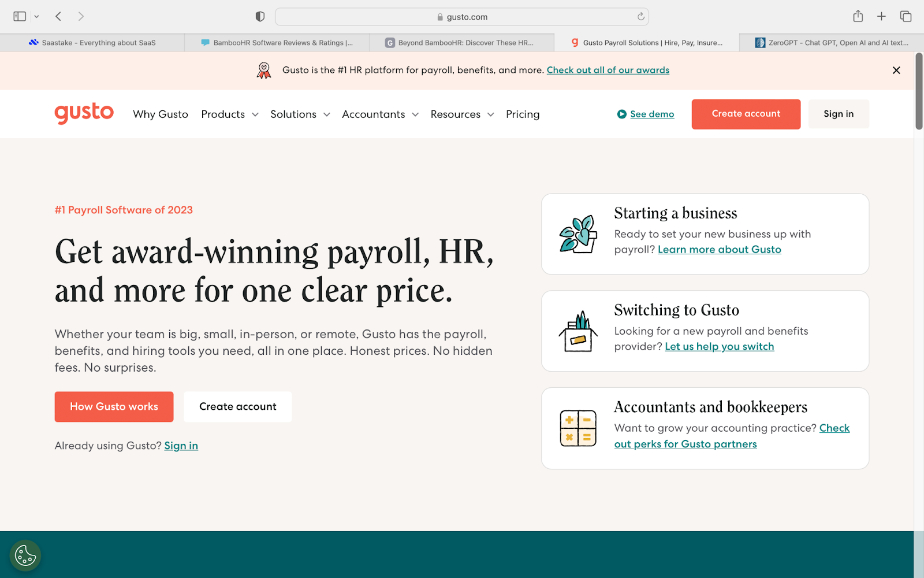Screen dimensions: 924x578
Task: Go forward with the Safari forward arrow
Action: pos(81,16)
